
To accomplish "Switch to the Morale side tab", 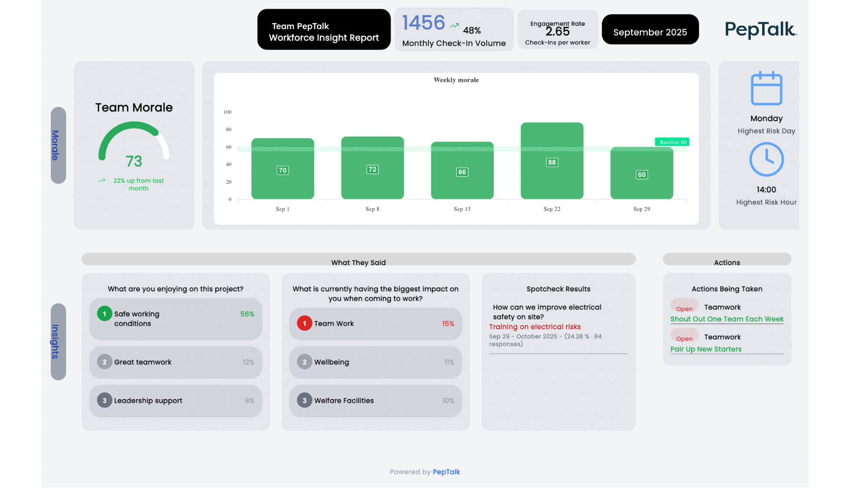I will tap(58, 145).
